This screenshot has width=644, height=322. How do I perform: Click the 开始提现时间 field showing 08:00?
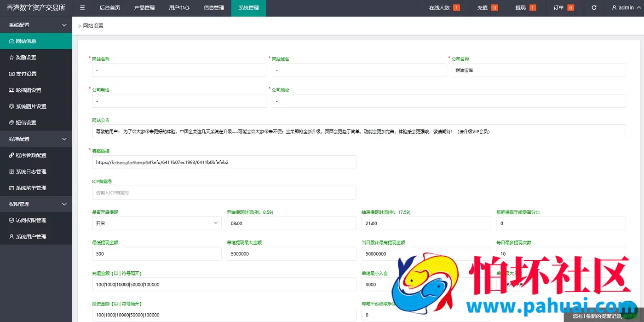pyautogui.click(x=292, y=223)
